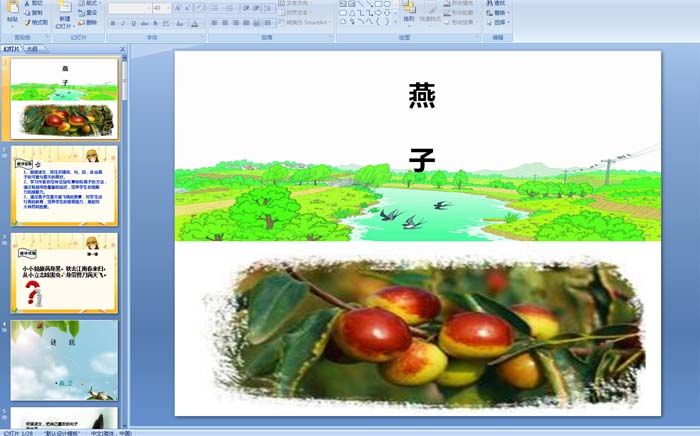Click the Replace (替换) button
The height and width of the screenshot is (436, 700).
tap(500, 12)
